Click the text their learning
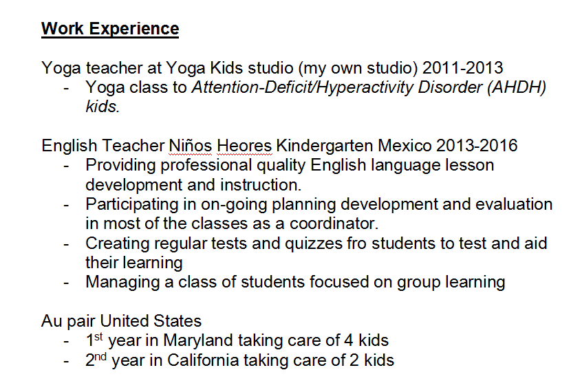Screen dimensions: 582x392 [133, 263]
